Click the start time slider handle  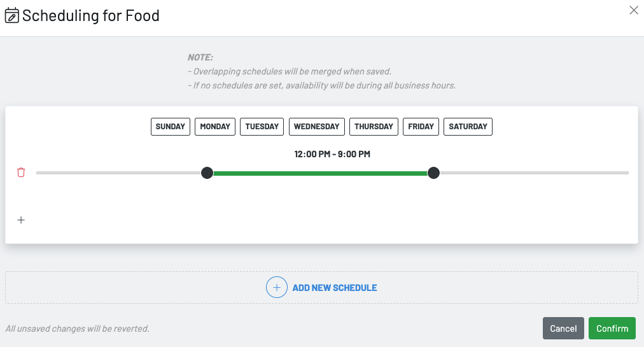207,173
